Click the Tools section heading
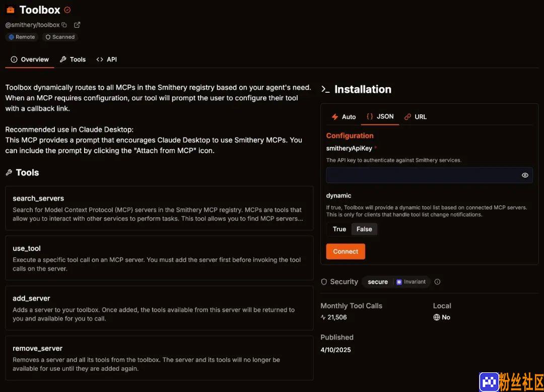The image size is (544, 392). coord(27,172)
